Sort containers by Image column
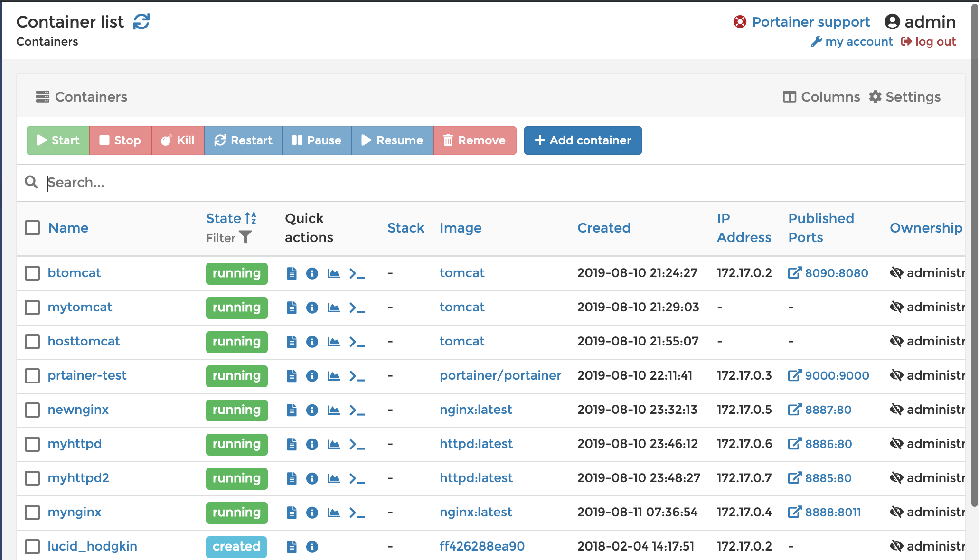 460,228
